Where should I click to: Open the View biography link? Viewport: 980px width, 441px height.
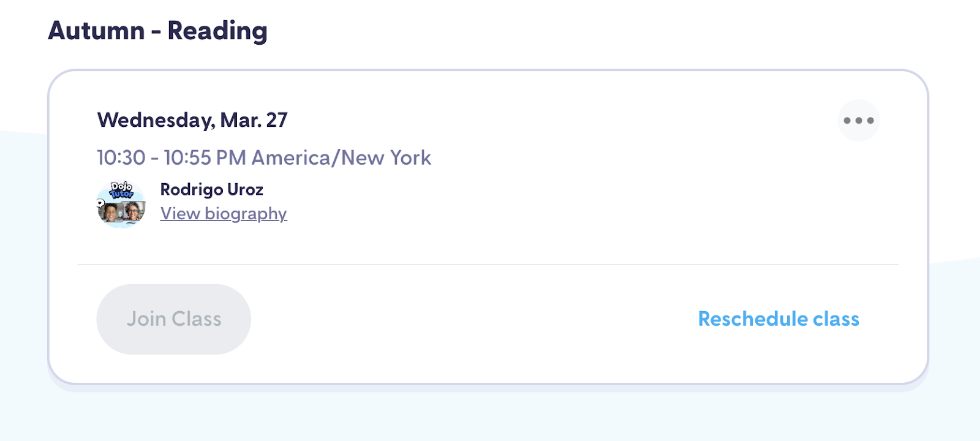coord(224,214)
